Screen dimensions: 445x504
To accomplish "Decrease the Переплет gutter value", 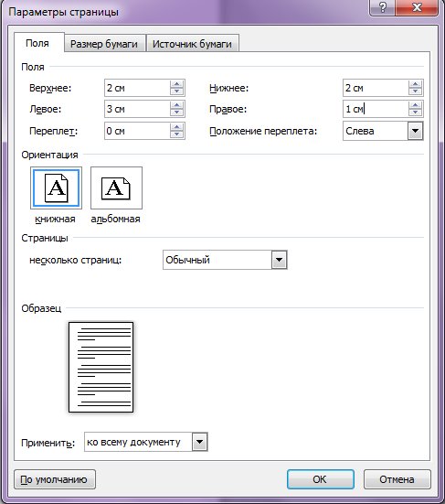I will click(176, 134).
